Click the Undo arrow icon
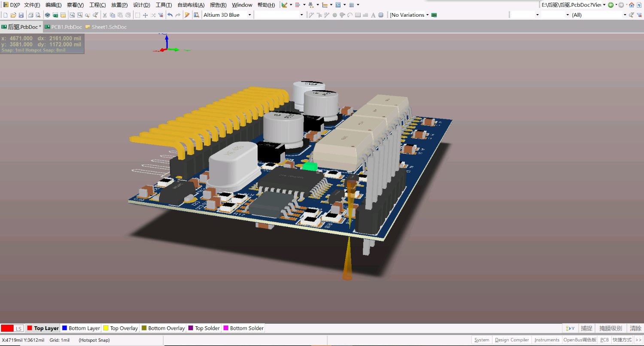Viewport: 644px width, 346px height. click(170, 15)
